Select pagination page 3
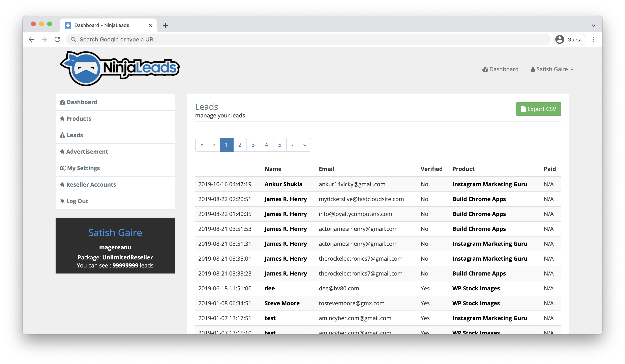 253,145
